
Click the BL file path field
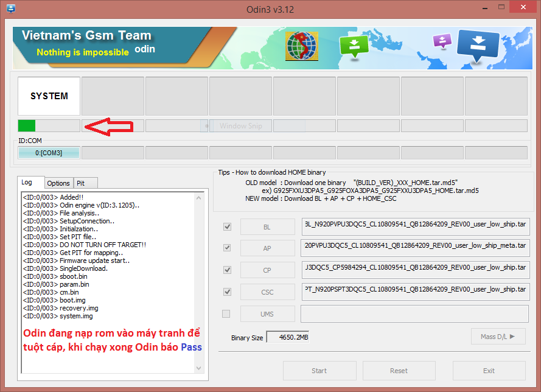[416, 226]
